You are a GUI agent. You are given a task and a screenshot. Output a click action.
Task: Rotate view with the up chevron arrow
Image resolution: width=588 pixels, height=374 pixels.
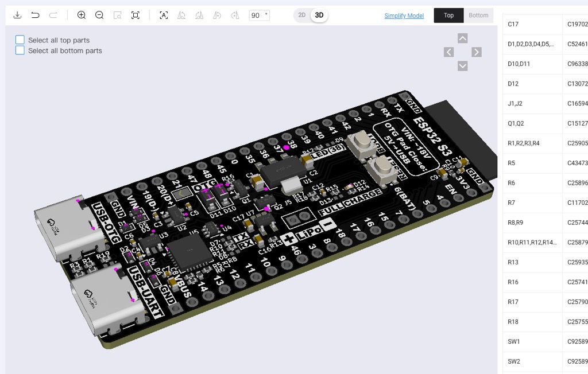[x=462, y=38]
